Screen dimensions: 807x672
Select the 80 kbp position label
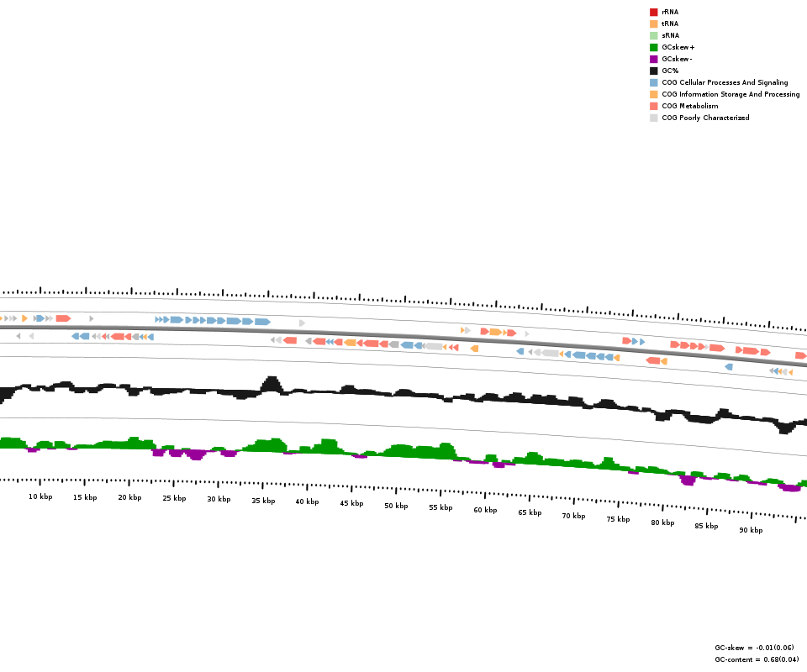coord(662,522)
